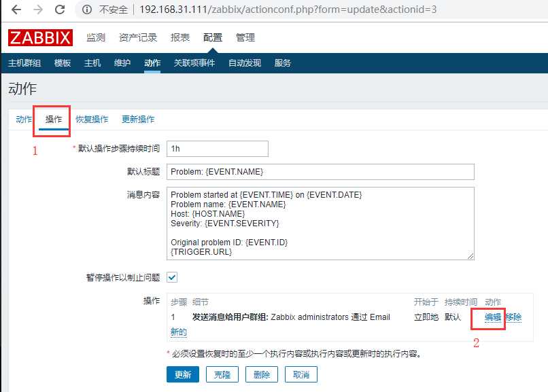This screenshot has width=548, height=392.
Task: Switch to the 动作 form tab
Action: pos(24,120)
